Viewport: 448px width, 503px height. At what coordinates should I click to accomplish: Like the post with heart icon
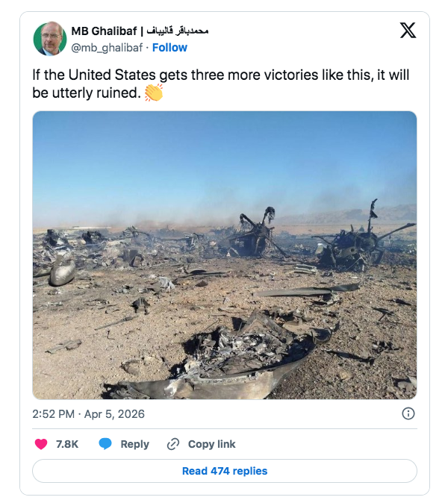pos(41,444)
